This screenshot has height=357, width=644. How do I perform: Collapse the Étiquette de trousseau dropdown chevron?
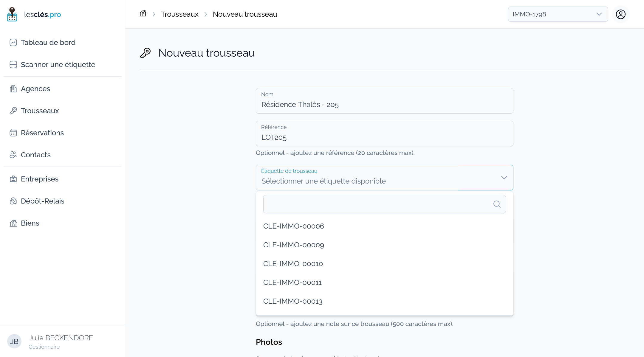pyautogui.click(x=504, y=178)
